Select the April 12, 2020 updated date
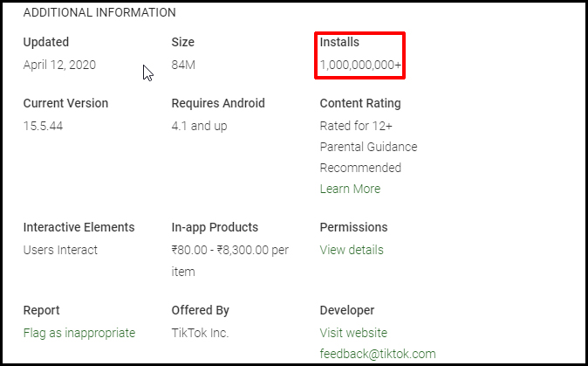Image resolution: width=588 pixels, height=366 pixels. pos(59,65)
